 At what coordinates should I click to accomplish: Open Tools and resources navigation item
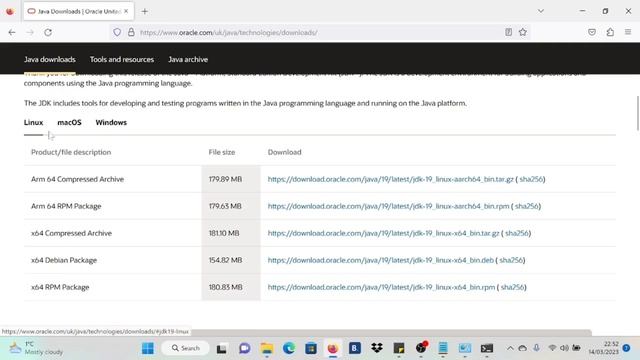122,60
